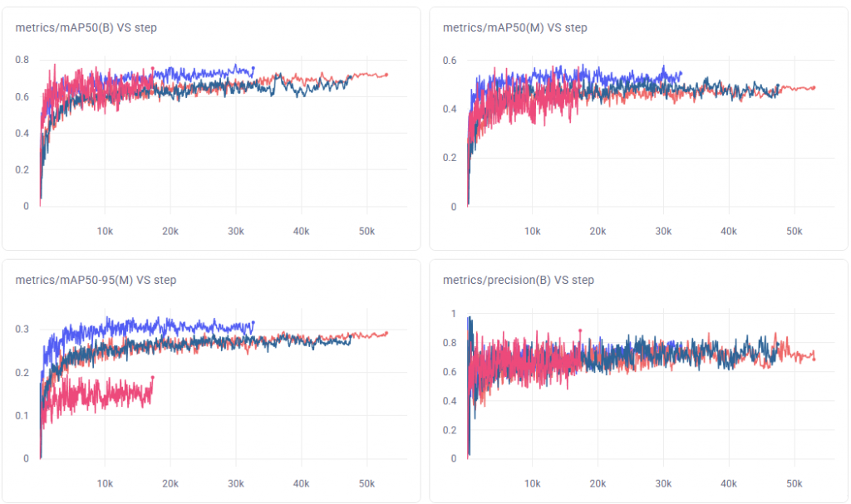The height and width of the screenshot is (504, 851).
Task: Select the red endpoint dot in mAP50(B) chart
Action: tap(386, 73)
